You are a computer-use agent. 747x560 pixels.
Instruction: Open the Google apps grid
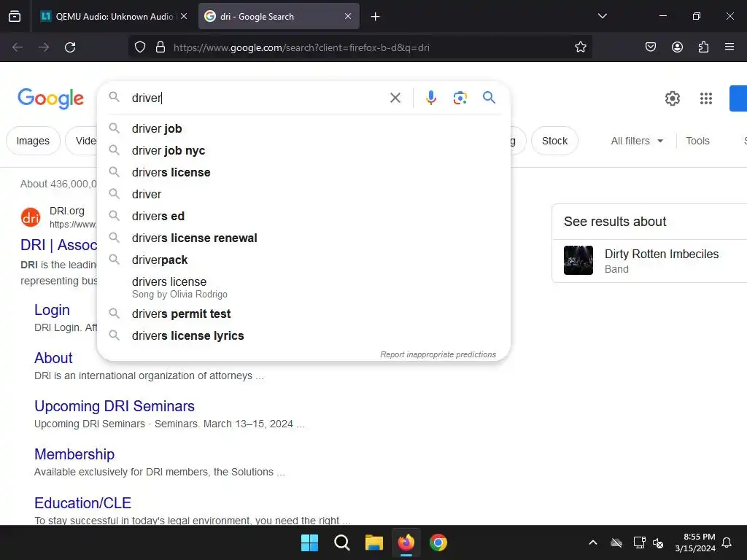click(x=705, y=98)
